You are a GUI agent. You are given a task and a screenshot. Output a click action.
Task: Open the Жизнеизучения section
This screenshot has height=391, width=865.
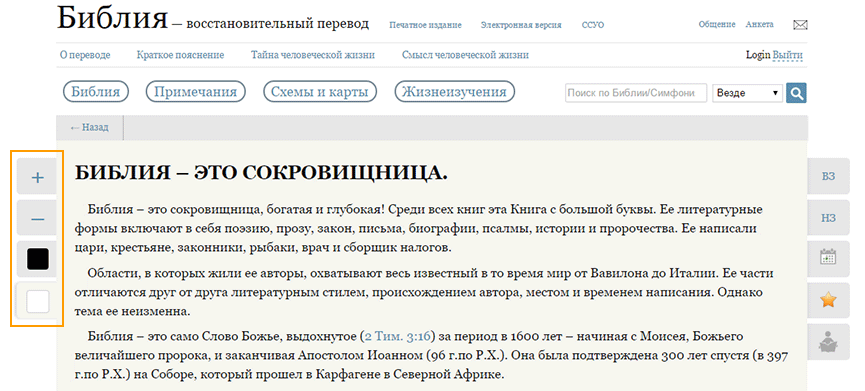[x=455, y=92]
